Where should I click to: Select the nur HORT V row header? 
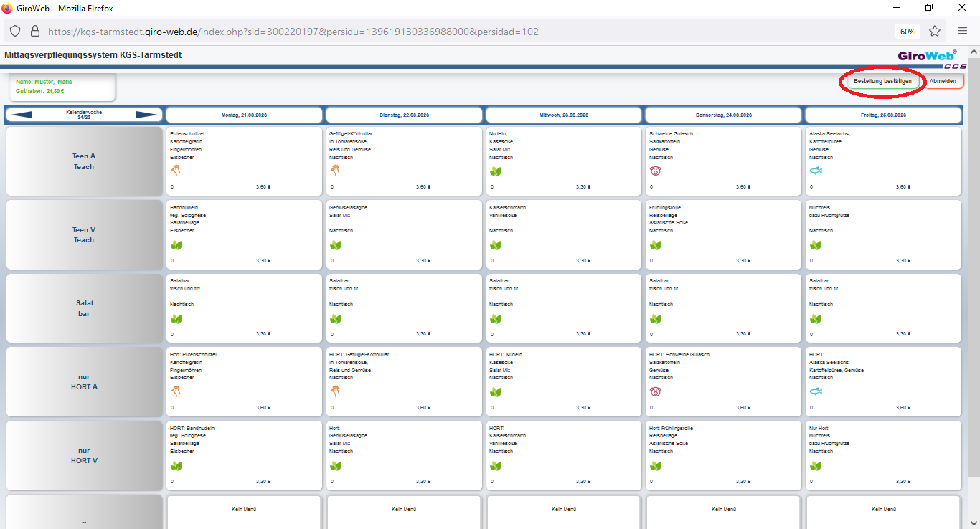coord(84,455)
